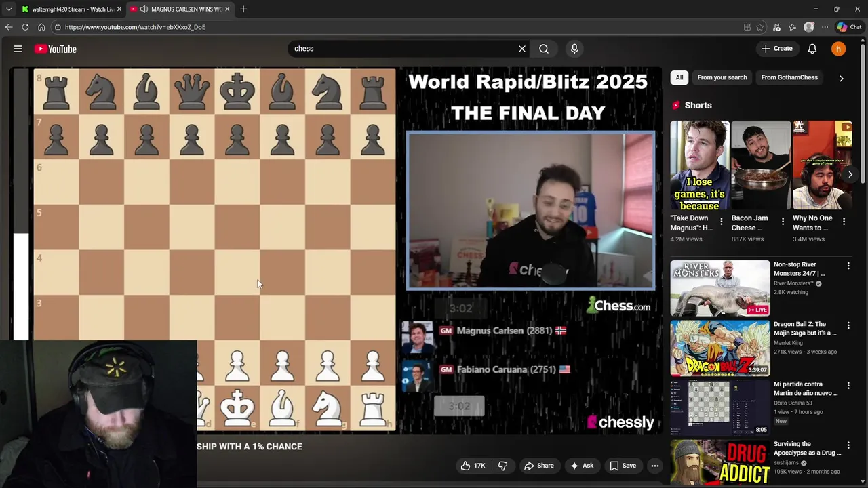
Task: Go to the browser home page
Action: [41, 27]
